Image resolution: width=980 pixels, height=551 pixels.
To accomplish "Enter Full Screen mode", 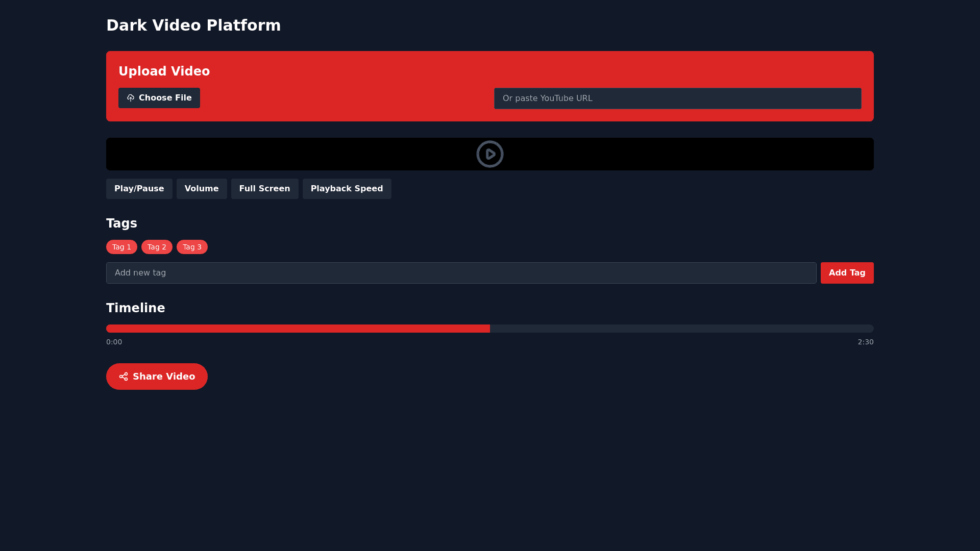I will 264,189.
